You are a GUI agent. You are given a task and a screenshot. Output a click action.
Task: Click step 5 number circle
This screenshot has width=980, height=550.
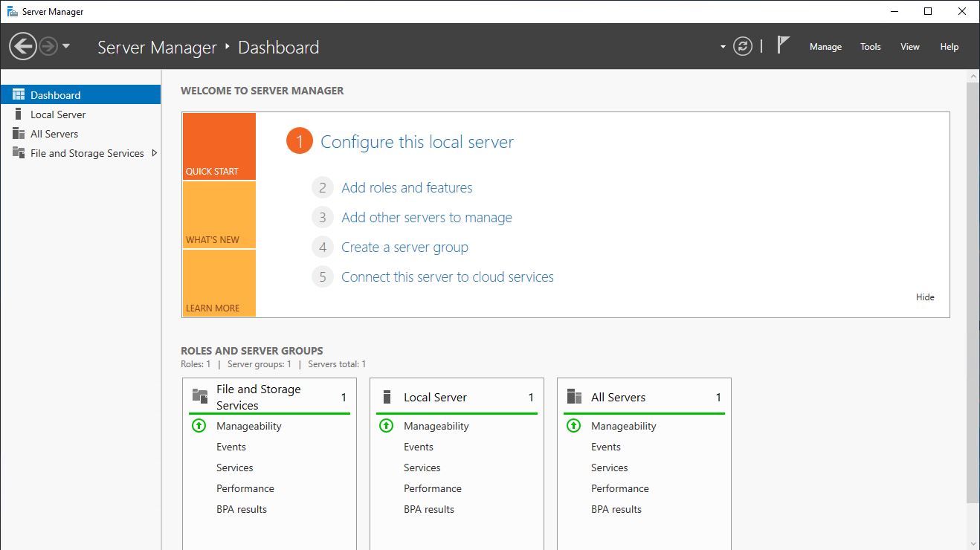323,277
